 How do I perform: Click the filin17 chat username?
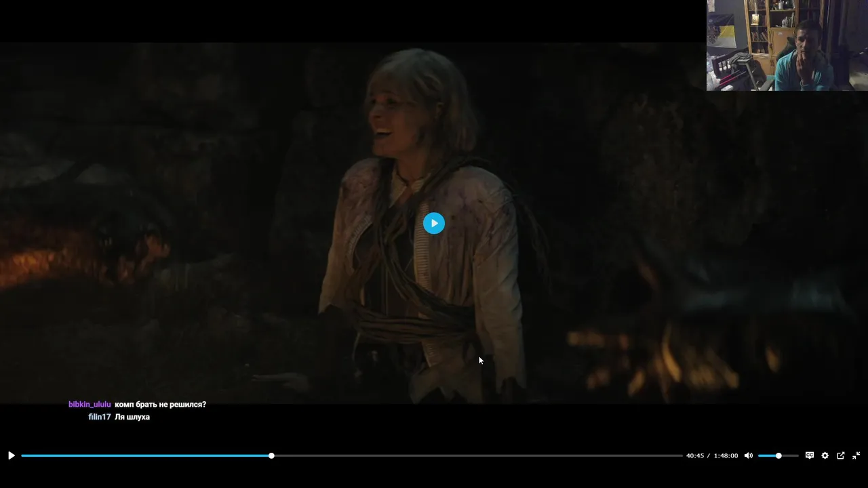(100, 417)
